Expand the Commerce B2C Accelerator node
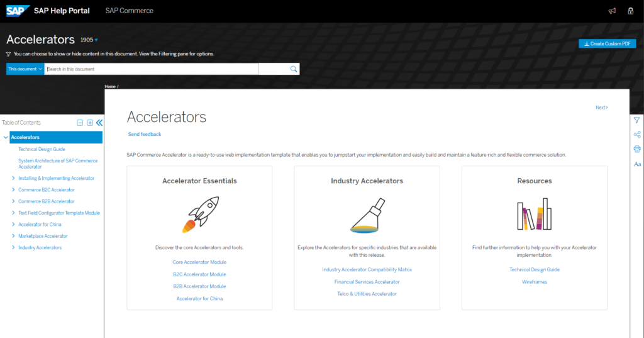The image size is (644, 338). (14, 190)
